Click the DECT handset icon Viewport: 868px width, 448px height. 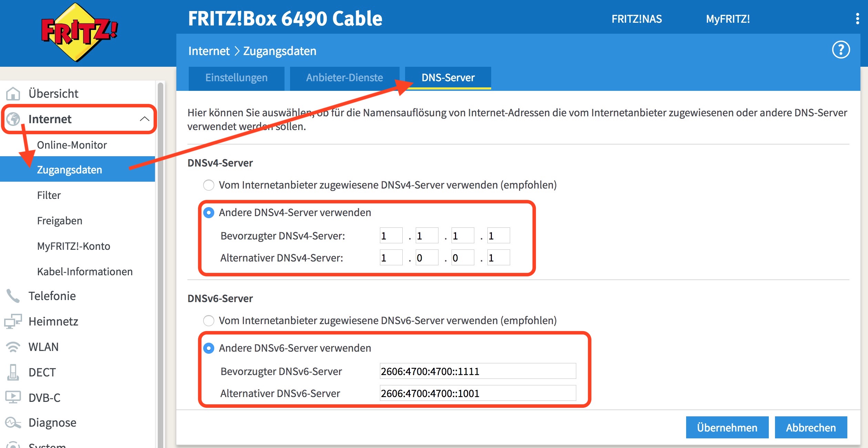[x=13, y=372]
